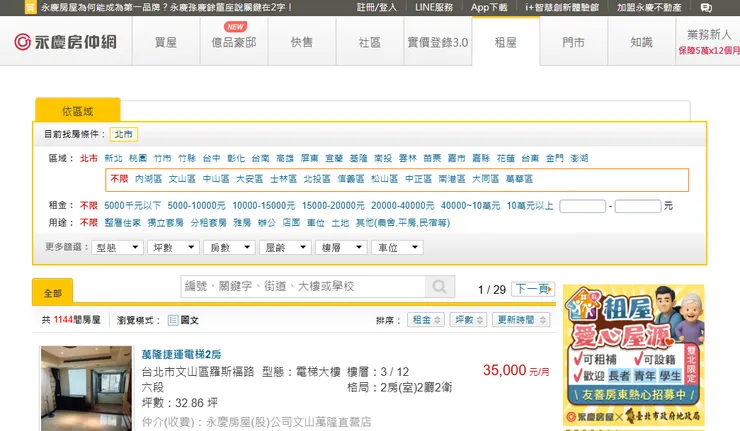Open the 坪數 filter dropdown

[x=173, y=247]
